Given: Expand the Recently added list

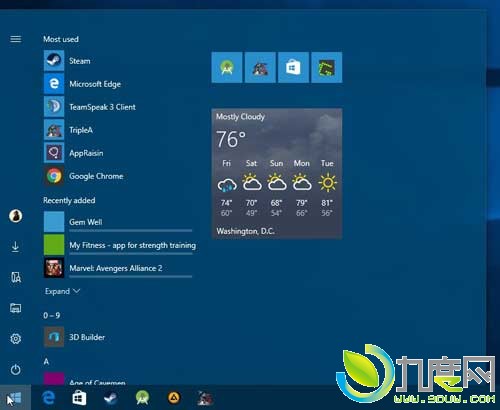Looking at the screenshot, I should [x=62, y=291].
